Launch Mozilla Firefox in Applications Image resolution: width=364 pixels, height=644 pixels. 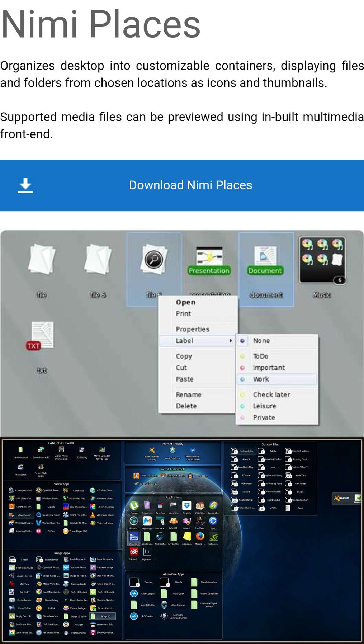(x=200, y=538)
